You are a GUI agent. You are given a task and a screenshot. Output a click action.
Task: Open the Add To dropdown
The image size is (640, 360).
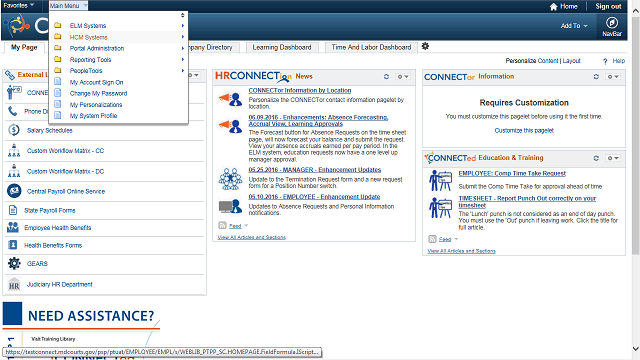(x=574, y=26)
